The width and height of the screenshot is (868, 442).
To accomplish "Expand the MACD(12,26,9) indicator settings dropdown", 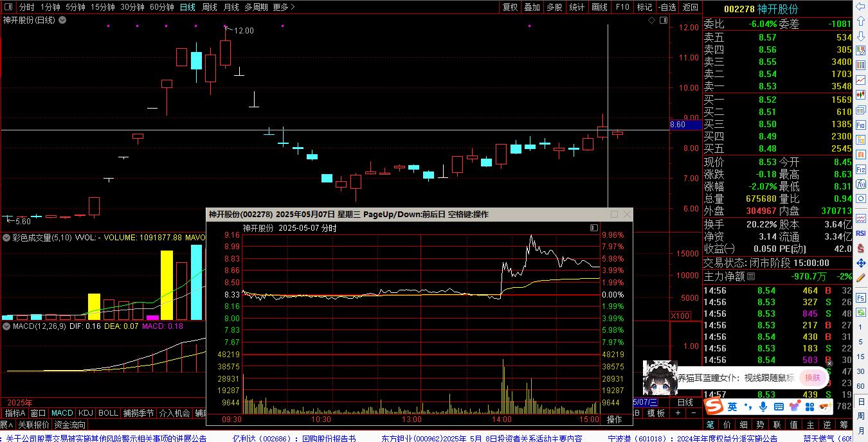I will click(6, 326).
